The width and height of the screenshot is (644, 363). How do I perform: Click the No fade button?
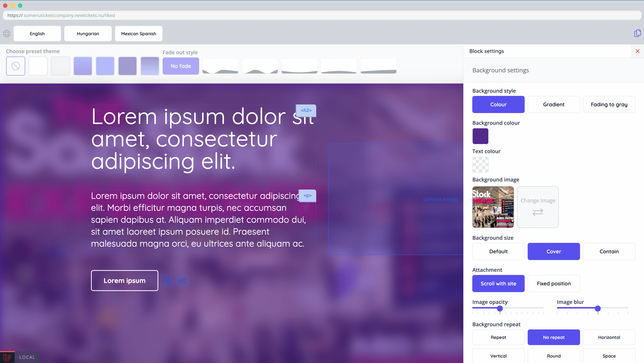[181, 66]
